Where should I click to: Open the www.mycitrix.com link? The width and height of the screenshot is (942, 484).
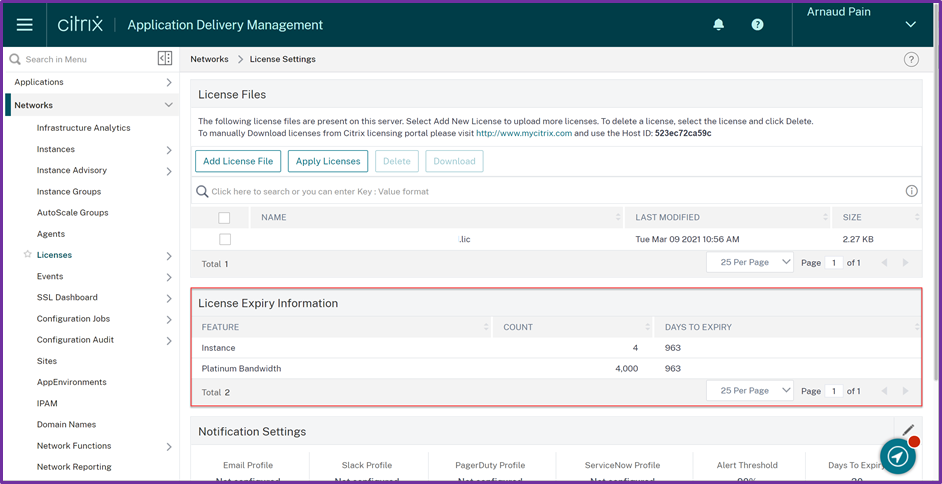click(523, 133)
